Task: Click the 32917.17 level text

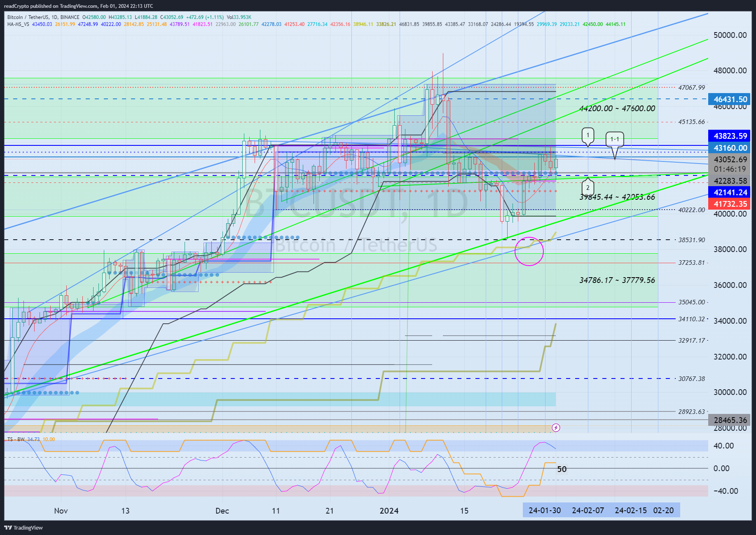Action: tap(692, 340)
